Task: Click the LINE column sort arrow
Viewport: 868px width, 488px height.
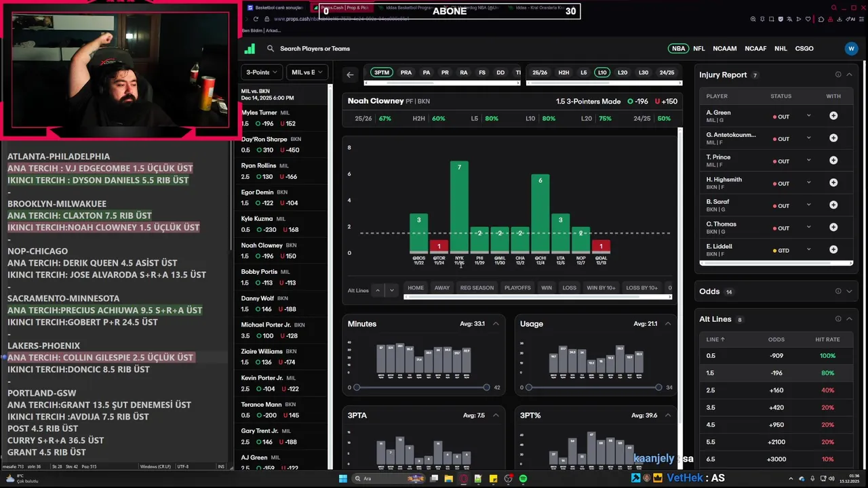Action: click(x=723, y=340)
